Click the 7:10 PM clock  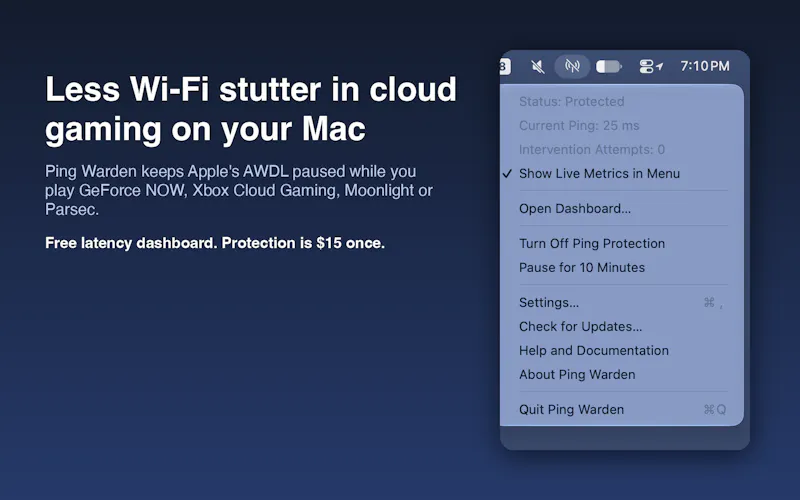(x=705, y=66)
